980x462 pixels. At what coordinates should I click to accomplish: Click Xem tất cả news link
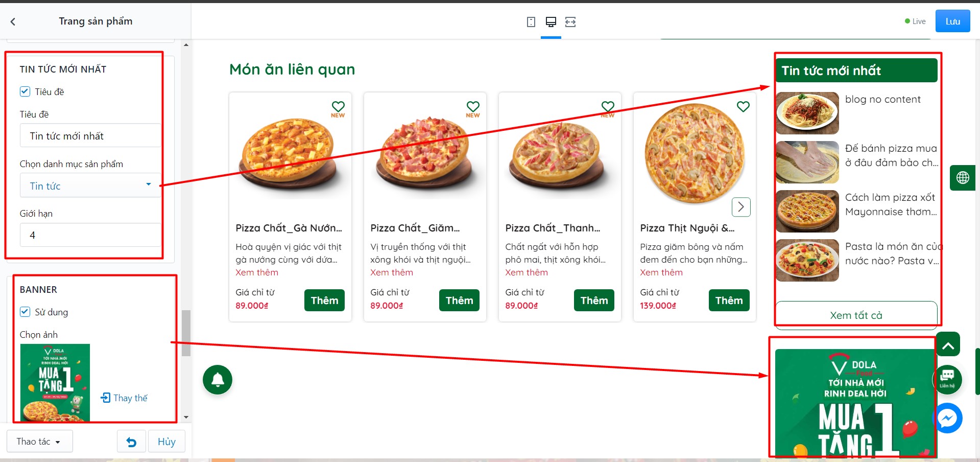click(856, 315)
